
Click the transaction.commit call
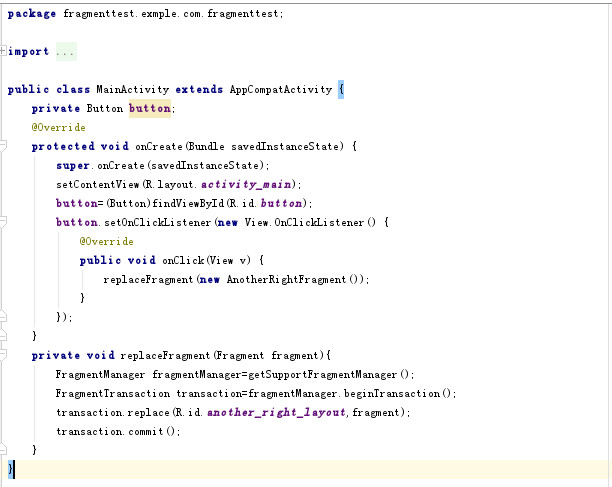110,431
